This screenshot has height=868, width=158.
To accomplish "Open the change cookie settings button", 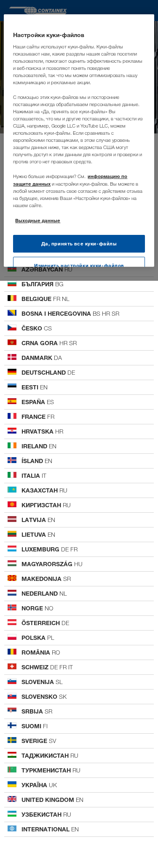I will click(79, 262).
